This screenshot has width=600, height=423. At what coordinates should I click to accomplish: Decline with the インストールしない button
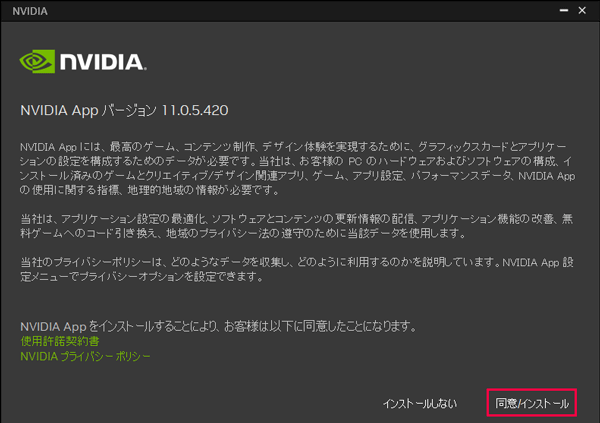[x=420, y=403]
